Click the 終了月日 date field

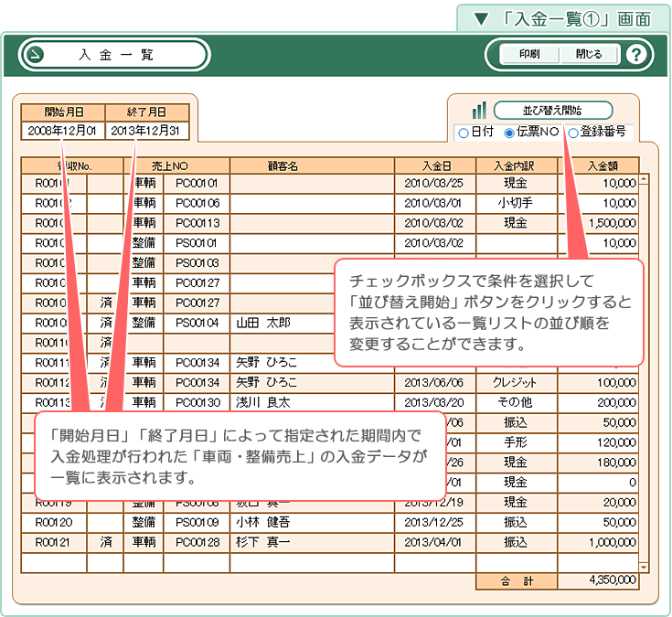[146, 130]
